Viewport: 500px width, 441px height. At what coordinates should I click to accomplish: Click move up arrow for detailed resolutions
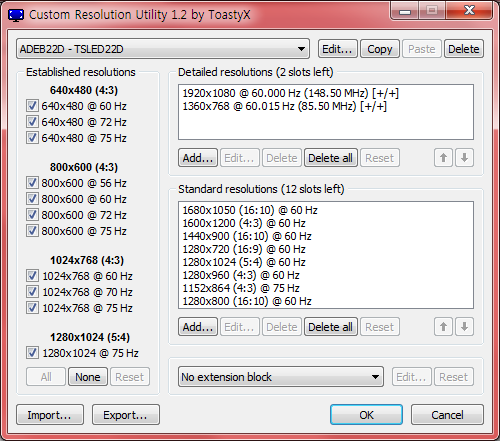click(x=443, y=158)
